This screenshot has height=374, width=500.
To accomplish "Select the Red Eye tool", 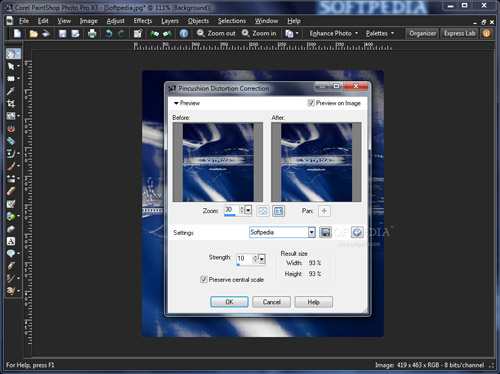I will pyautogui.click(x=11, y=129).
